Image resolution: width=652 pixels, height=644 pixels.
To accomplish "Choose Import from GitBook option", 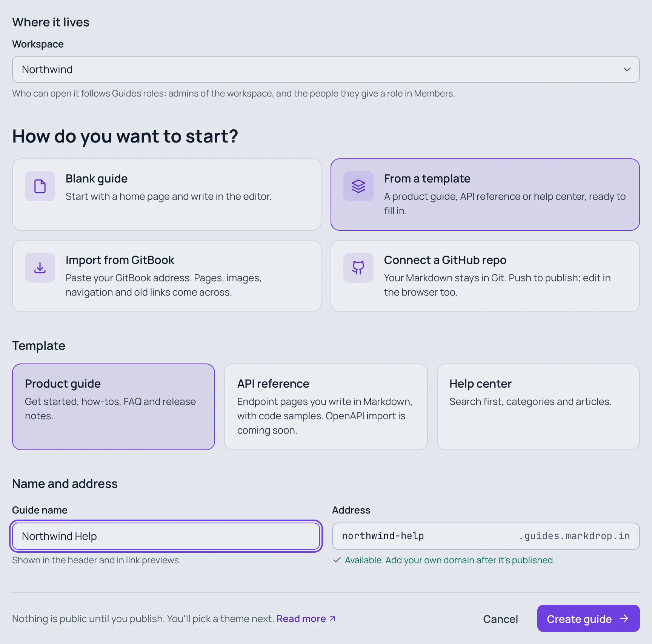I will click(167, 276).
